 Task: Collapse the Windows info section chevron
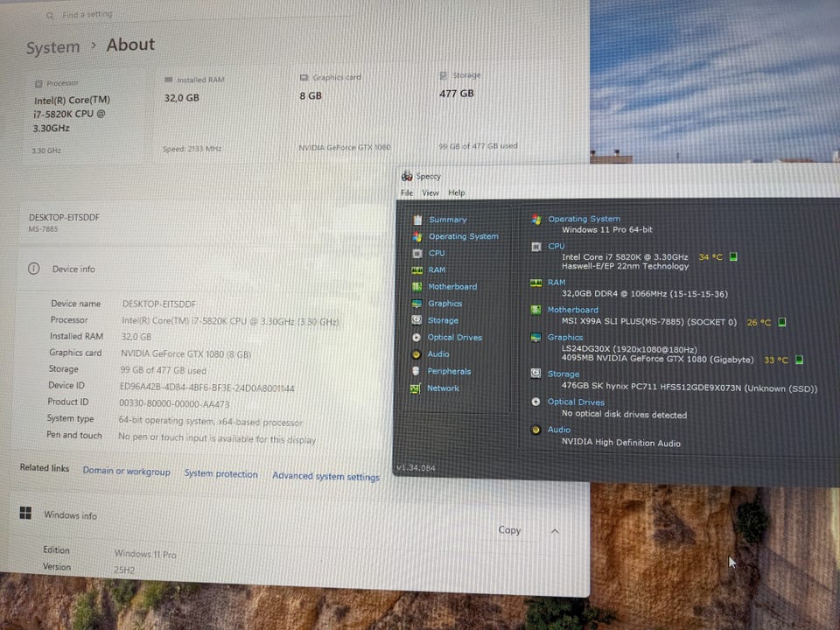point(555,531)
